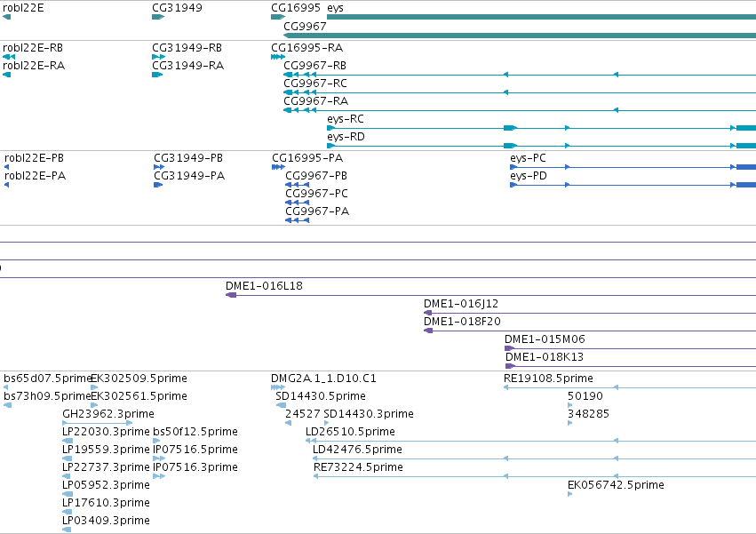The image size is (756, 534).
Task: Click the DME1-018K13 clone label
Action: click(x=545, y=357)
